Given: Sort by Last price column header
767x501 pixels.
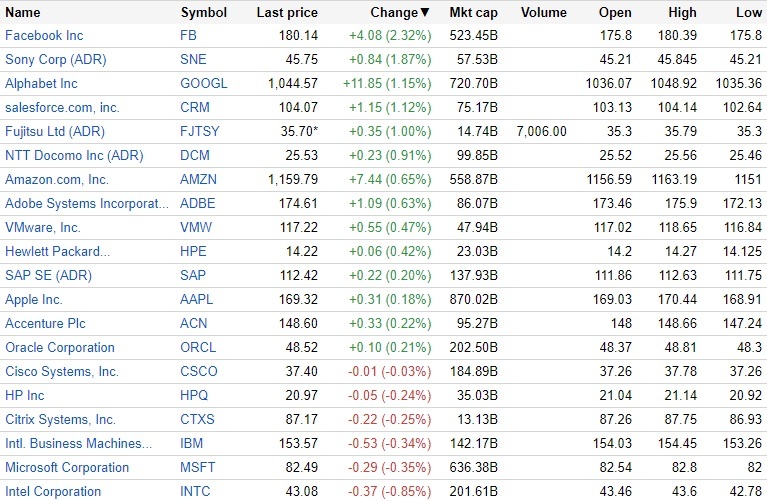Looking at the screenshot, I should click(287, 13).
